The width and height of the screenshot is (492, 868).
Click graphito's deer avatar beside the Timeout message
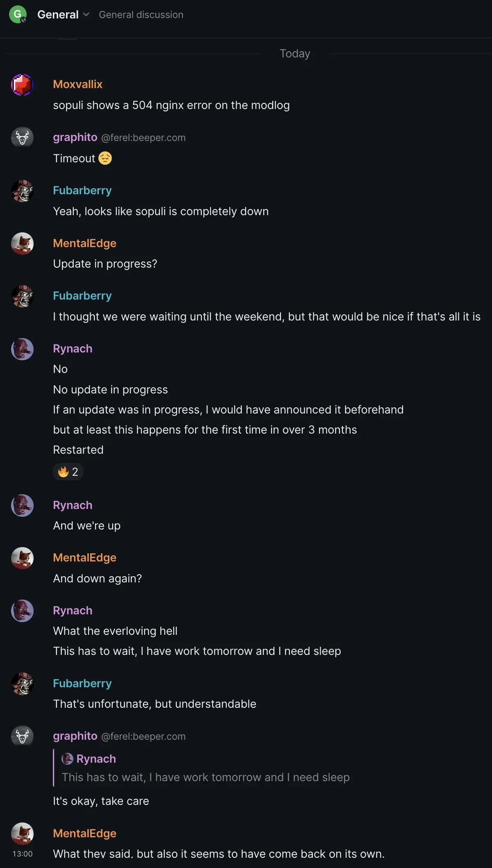pos(22,138)
